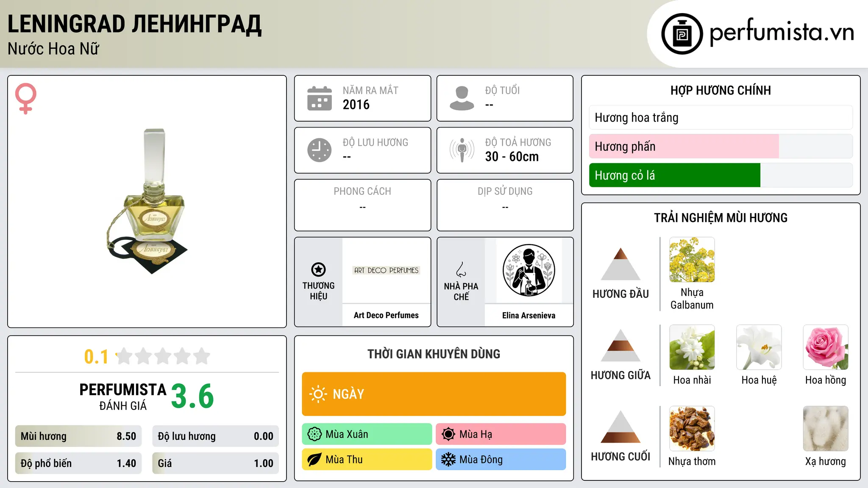Click the Trải nghiệm mùi hương heading
868x488 pixels.
(721, 218)
